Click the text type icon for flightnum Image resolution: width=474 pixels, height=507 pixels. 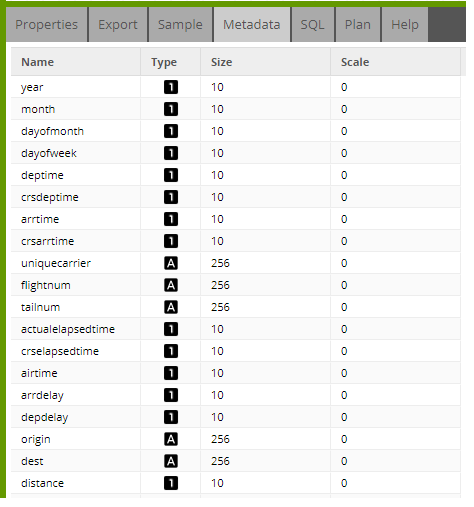171,285
